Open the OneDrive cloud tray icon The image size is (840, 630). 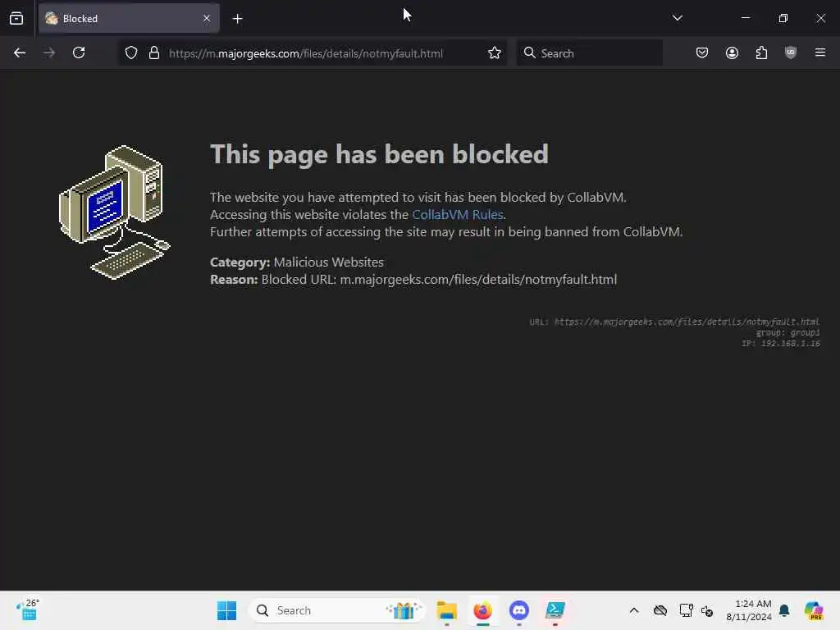[660, 610]
